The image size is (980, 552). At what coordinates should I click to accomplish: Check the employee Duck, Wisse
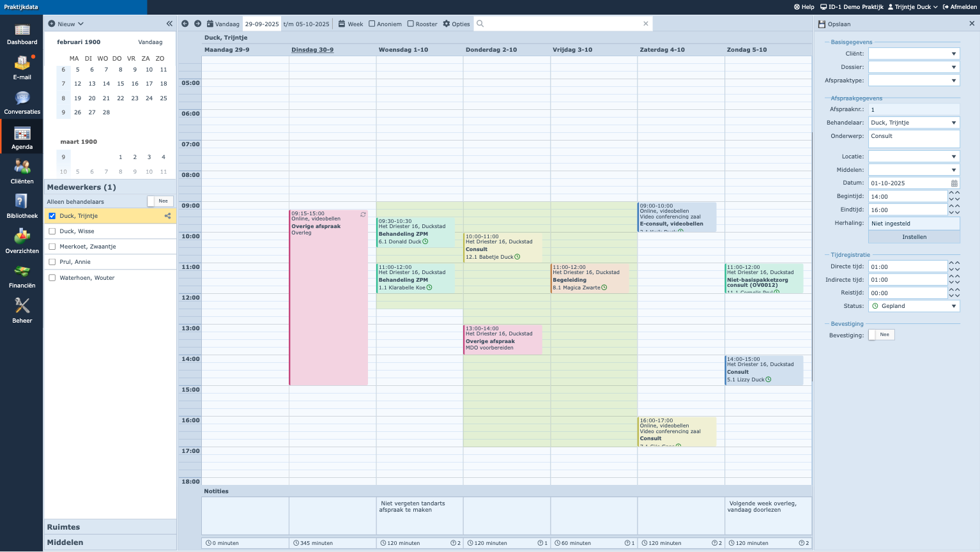click(52, 231)
